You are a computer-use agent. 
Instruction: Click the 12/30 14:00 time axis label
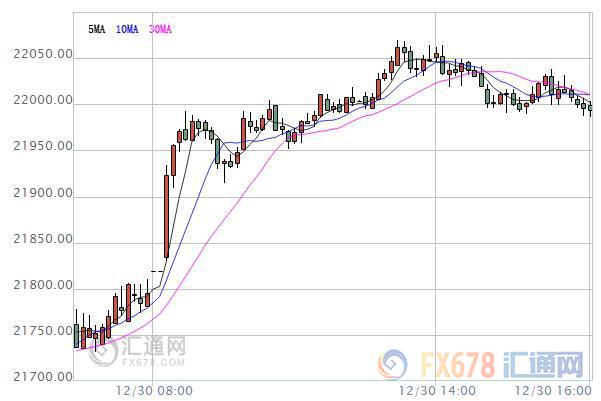tap(437, 391)
